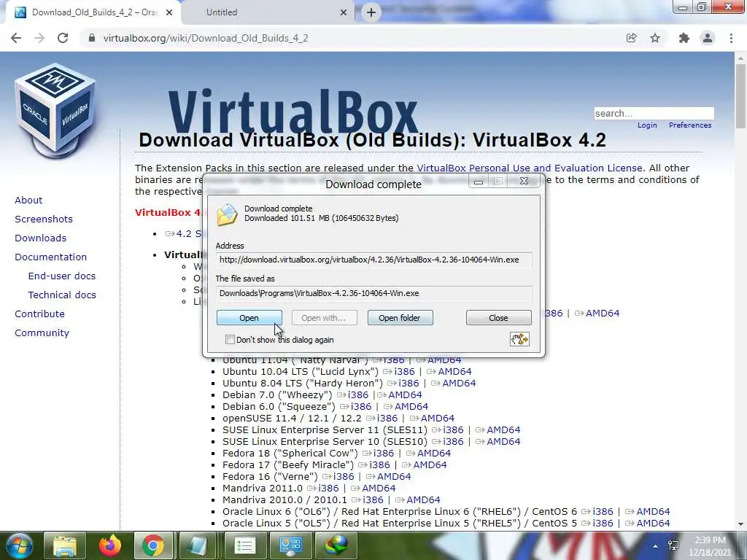Open About in the sidebar
The height and width of the screenshot is (560, 747).
(28, 201)
